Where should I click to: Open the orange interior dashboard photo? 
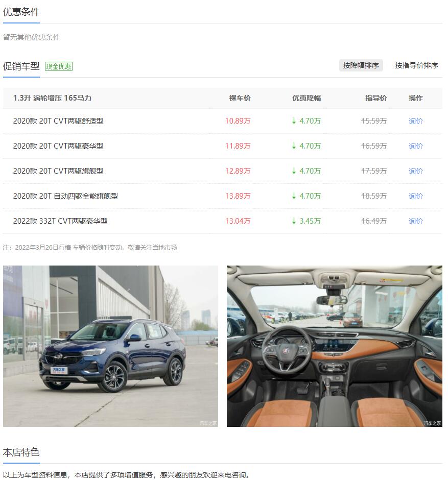335,346
